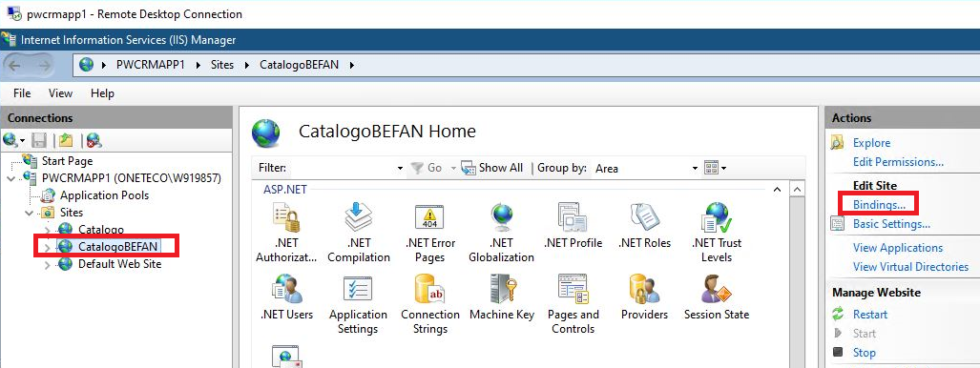Open the view mode dropdown icon
This screenshot has height=368, width=980.
click(x=715, y=168)
